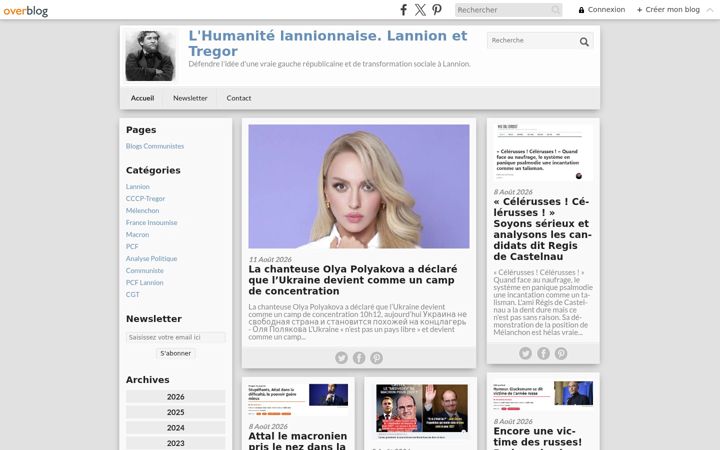Open the Attal article thumbnail

click(x=298, y=399)
